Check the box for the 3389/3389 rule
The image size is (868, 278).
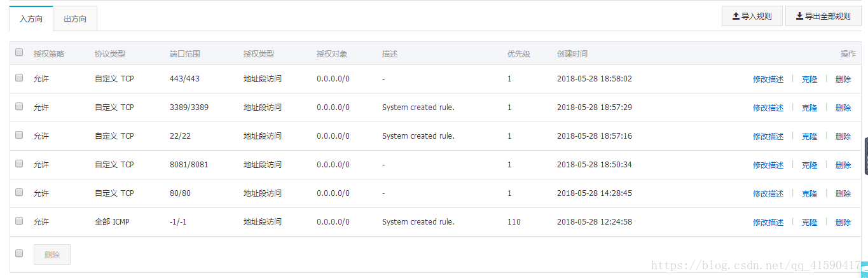[19, 106]
